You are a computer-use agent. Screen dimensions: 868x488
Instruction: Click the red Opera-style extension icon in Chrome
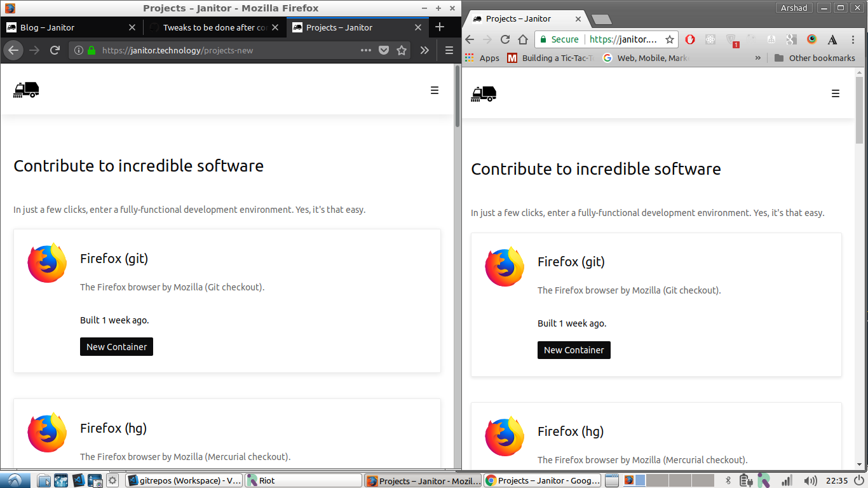[x=690, y=39]
